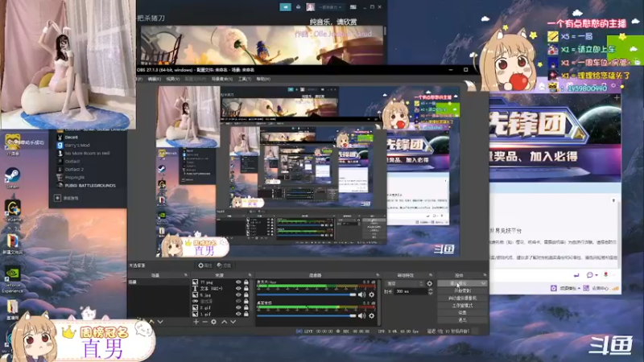Decrease transition duration with down stepper
The width and height of the screenshot is (644, 362).
coord(430,294)
